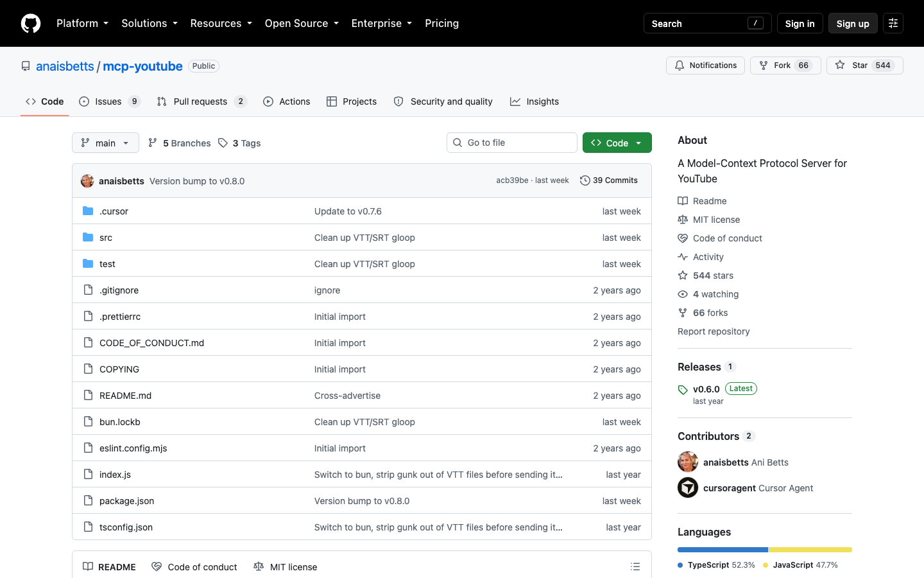
Task: Click the clock history icon near 39 Commits
Action: [x=585, y=180]
